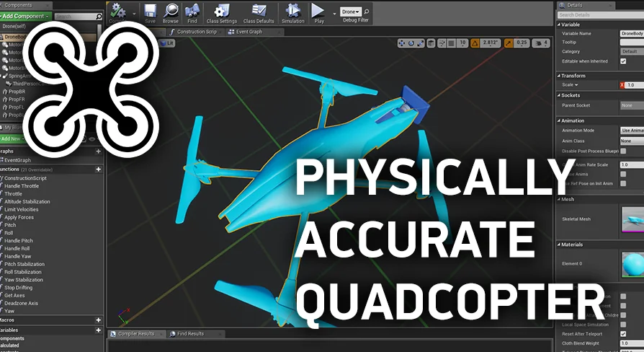Toggle Editable when Inherited checkbox
This screenshot has height=352, width=644.
click(x=623, y=61)
